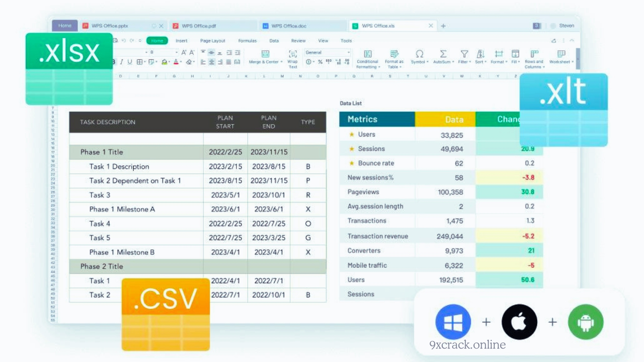
Task: Toggle underline formatting
Action: point(130,62)
